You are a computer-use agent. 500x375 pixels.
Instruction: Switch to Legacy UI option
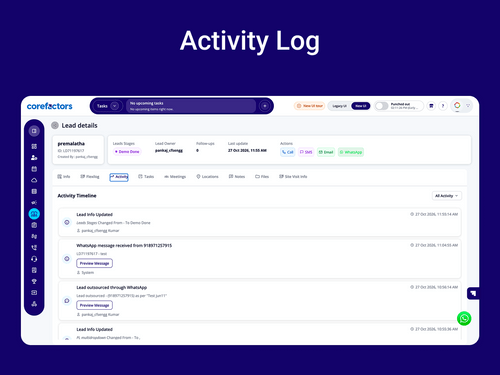tap(339, 106)
